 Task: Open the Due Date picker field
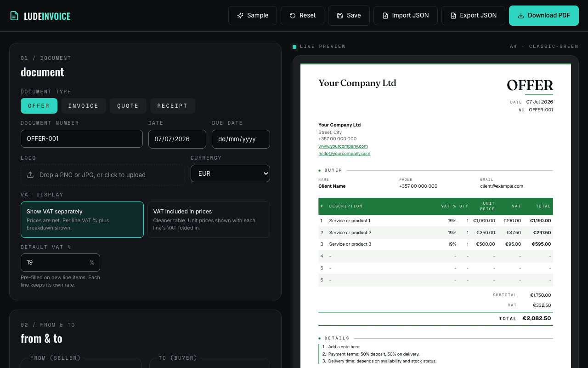pyautogui.click(x=241, y=139)
